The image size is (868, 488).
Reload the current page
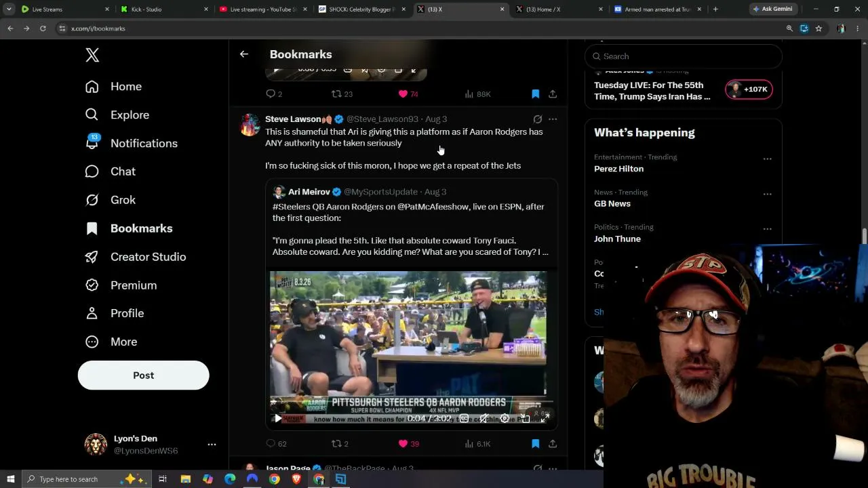pyautogui.click(x=43, y=28)
